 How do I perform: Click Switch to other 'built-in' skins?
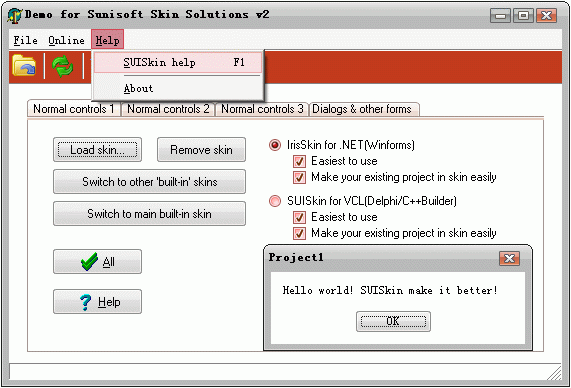(150, 181)
